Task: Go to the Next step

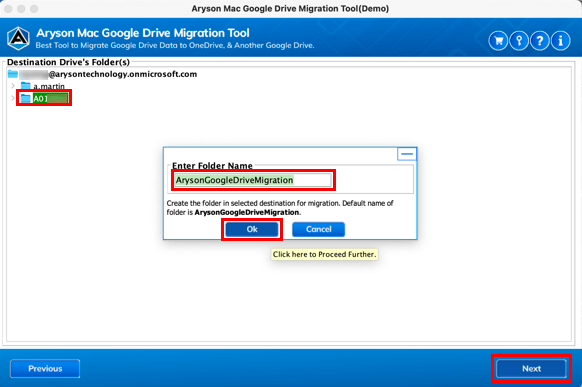Action: point(532,368)
